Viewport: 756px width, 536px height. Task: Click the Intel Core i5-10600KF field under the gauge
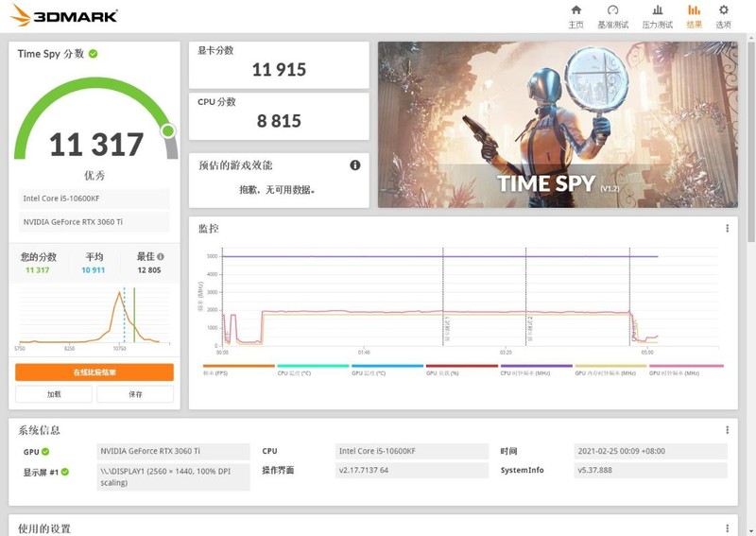(x=94, y=199)
